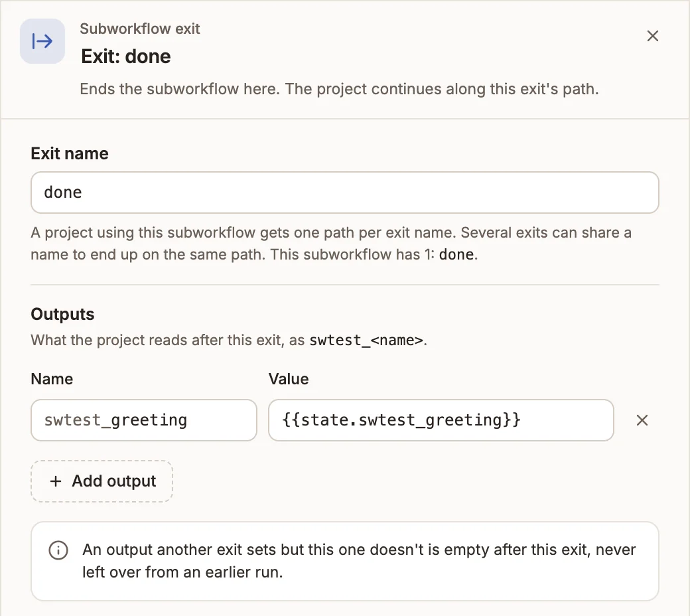Click the 'An output another exit sets' note

(359, 561)
